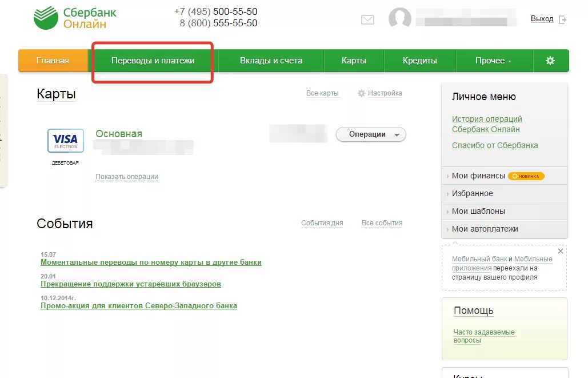Open Прекращение поддержки устаревших браузеров news
Screen dimensions: 588x378
[x=131, y=284]
